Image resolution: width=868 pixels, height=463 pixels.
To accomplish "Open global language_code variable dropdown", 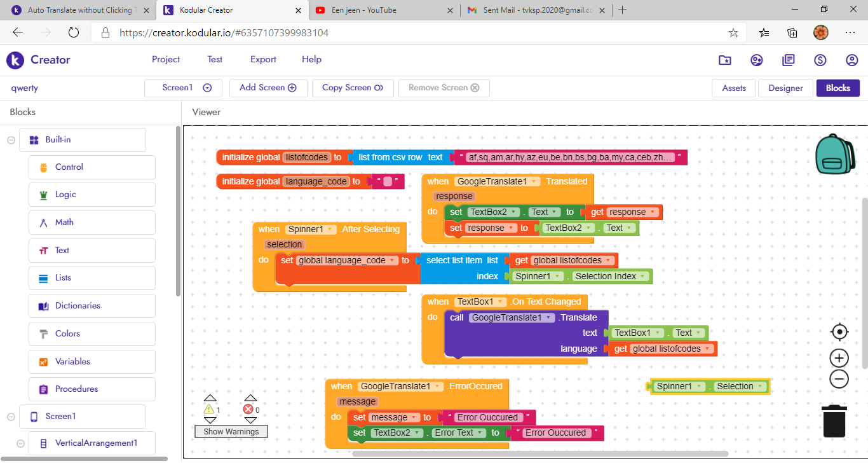I will [x=348, y=260].
